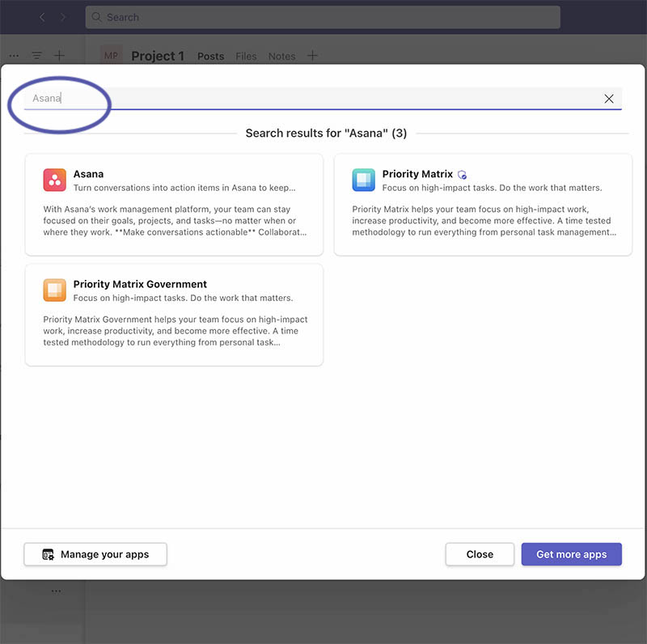Image resolution: width=647 pixels, height=644 pixels.
Task: Click the Teams top Search bar
Action: (x=323, y=17)
